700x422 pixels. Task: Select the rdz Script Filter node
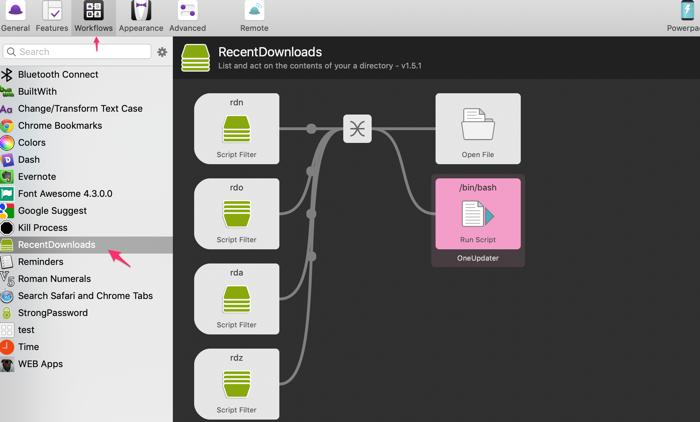[236, 384]
